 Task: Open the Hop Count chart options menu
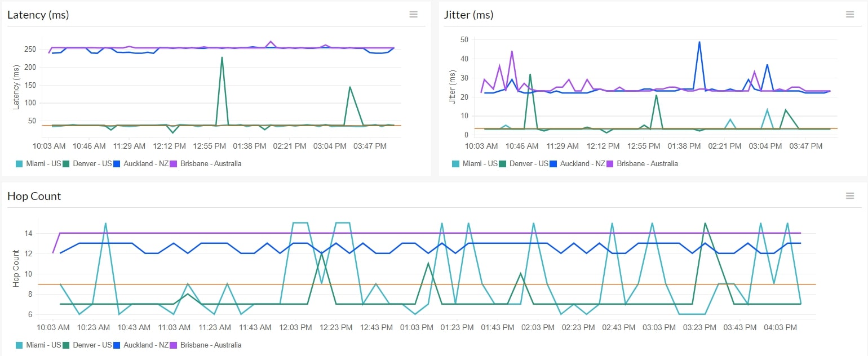click(x=850, y=195)
